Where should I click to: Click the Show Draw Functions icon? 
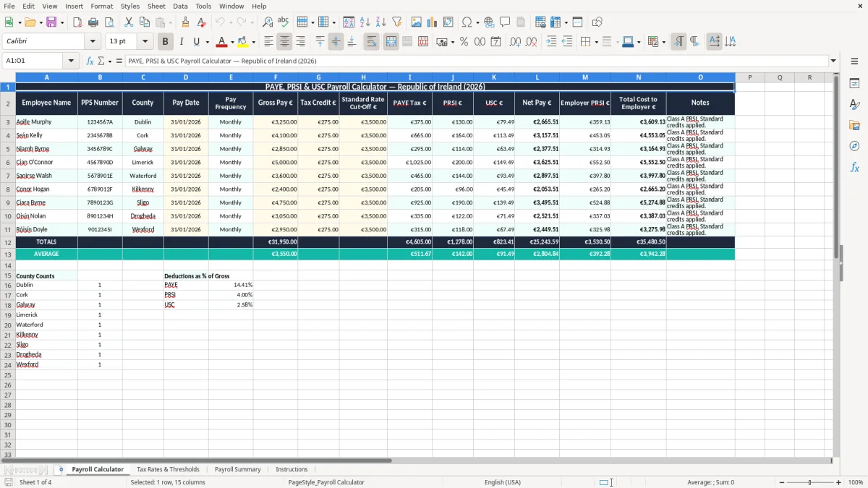point(597,22)
